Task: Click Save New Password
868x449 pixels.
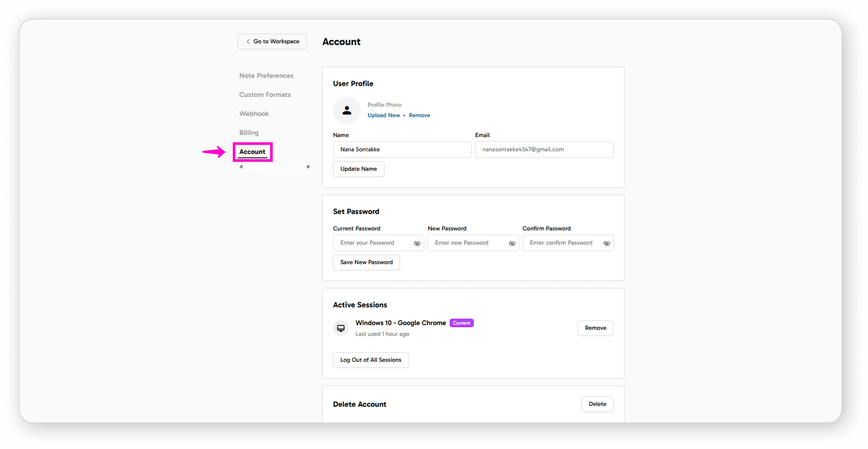Action: pyautogui.click(x=366, y=262)
